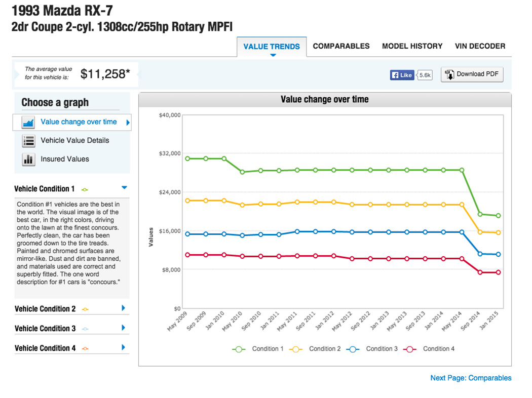
Task: Click the 5.6k like count bubble
Action: tap(425, 75)
